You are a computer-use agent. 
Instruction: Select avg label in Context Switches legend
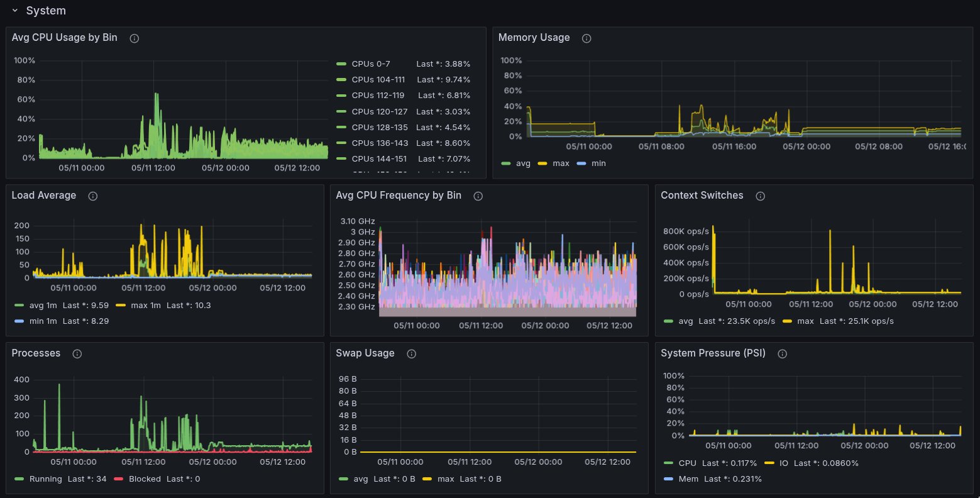[686, 321]
